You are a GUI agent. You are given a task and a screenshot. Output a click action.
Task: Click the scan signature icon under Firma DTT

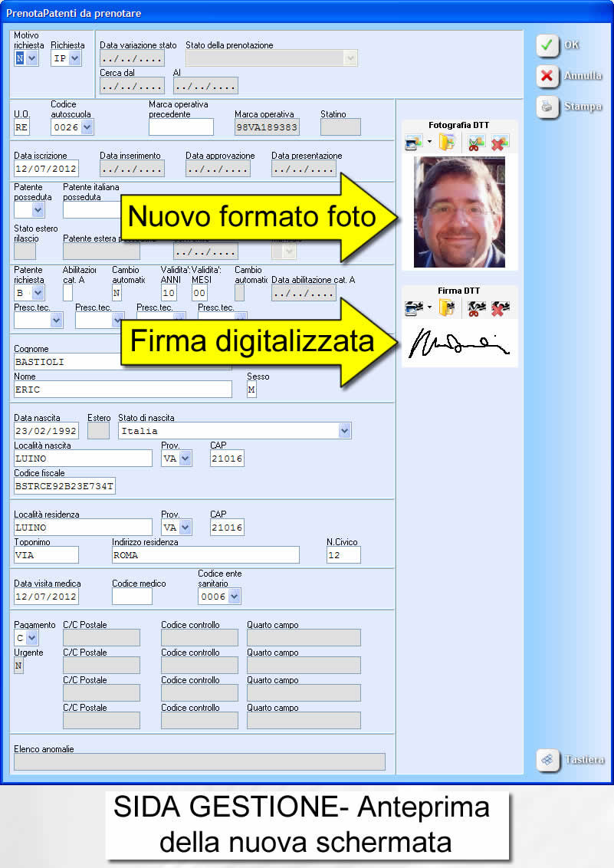[414, 307]
